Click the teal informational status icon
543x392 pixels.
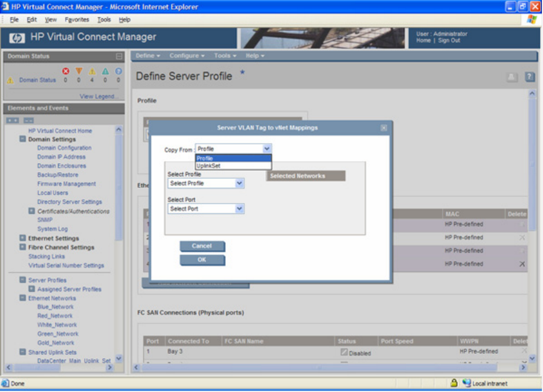tap(105, 71)
